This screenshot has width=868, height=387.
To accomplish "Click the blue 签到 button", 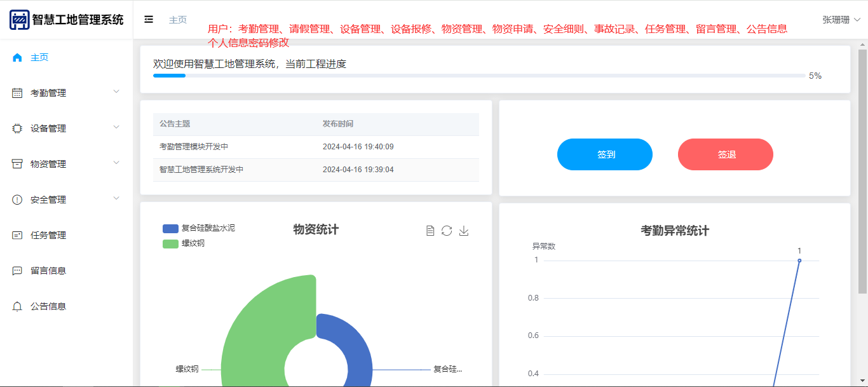I will point(604,154).
